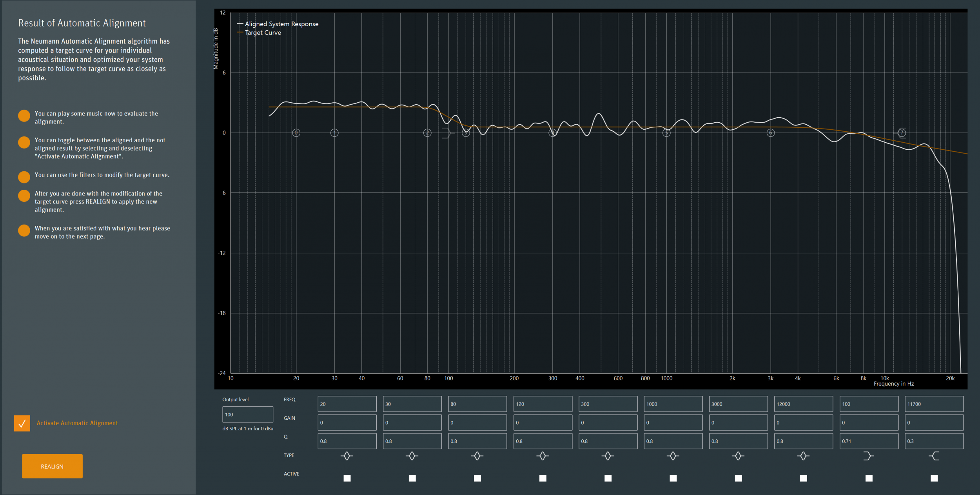Enable the ACTIVE checkbox for the 300 Hz filter

pos(608,478)
